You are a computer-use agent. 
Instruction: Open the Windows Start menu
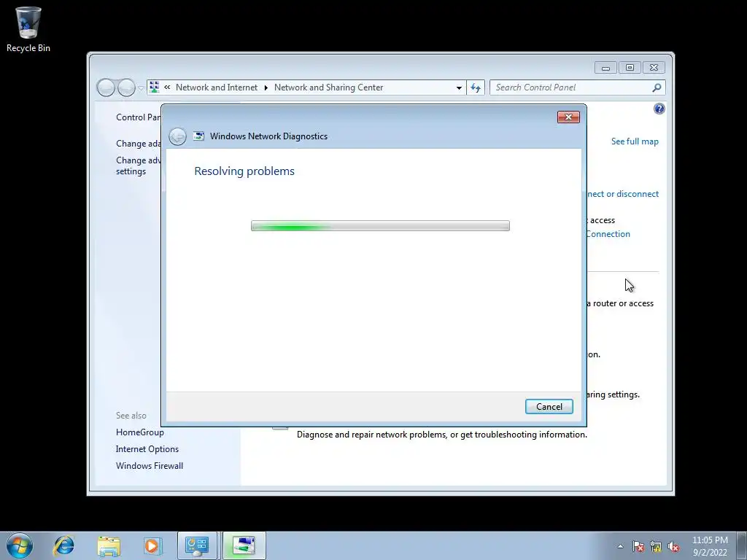point(20,545)
